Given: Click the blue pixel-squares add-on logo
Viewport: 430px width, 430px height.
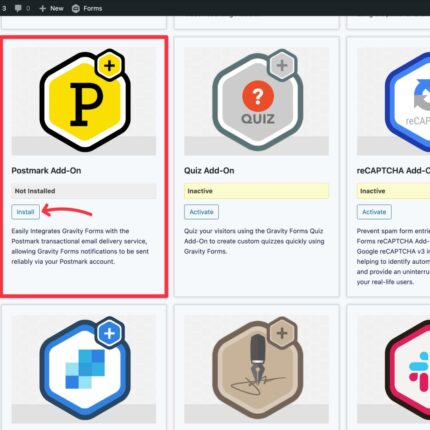Looking at the screenshot, I should click(85, 368).
